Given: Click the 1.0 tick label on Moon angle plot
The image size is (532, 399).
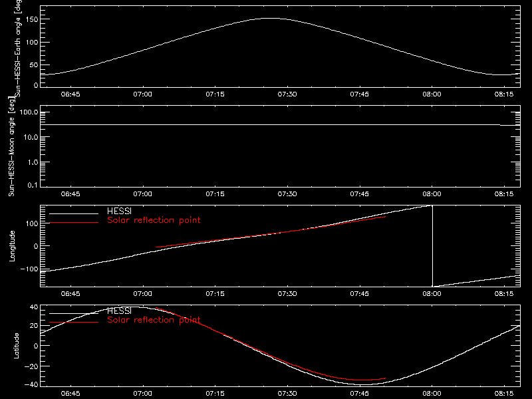Looking at the screenshot, I should 33,162.
